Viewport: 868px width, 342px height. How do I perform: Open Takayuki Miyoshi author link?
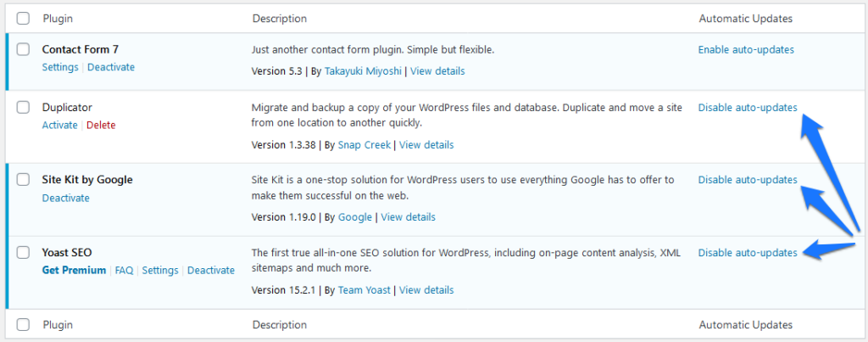[363, 71]
